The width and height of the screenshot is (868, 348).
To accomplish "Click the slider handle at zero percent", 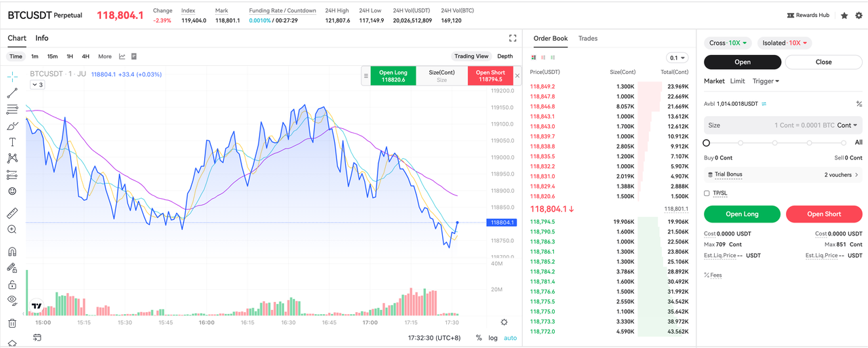I will click(707, 143).
